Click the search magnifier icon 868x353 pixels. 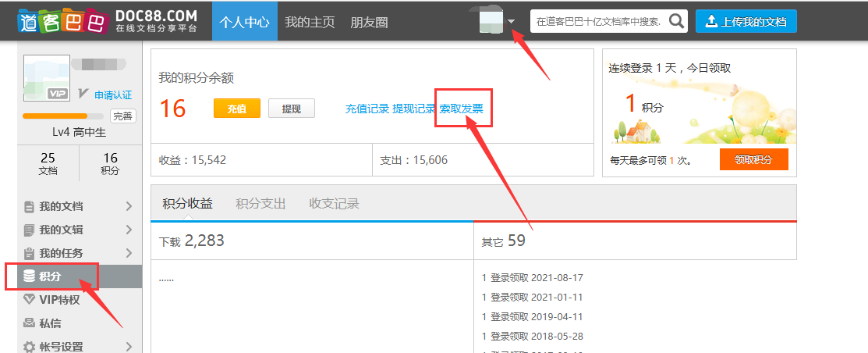point(676,21)
